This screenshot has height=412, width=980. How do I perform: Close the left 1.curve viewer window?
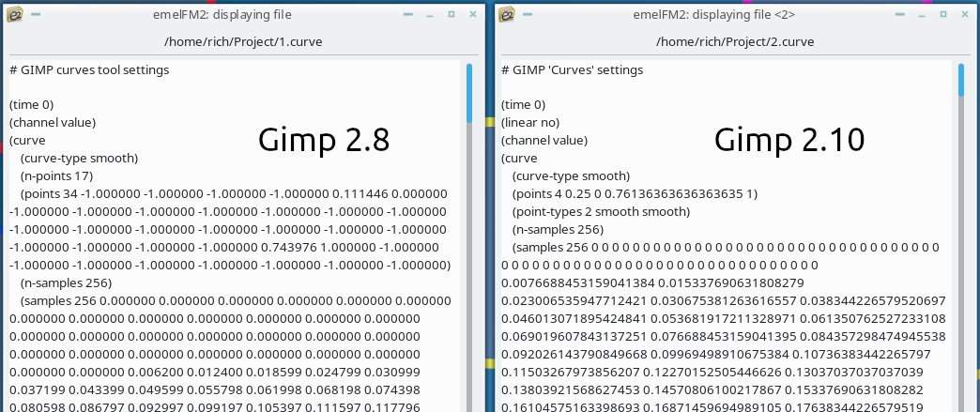[473, 14]
